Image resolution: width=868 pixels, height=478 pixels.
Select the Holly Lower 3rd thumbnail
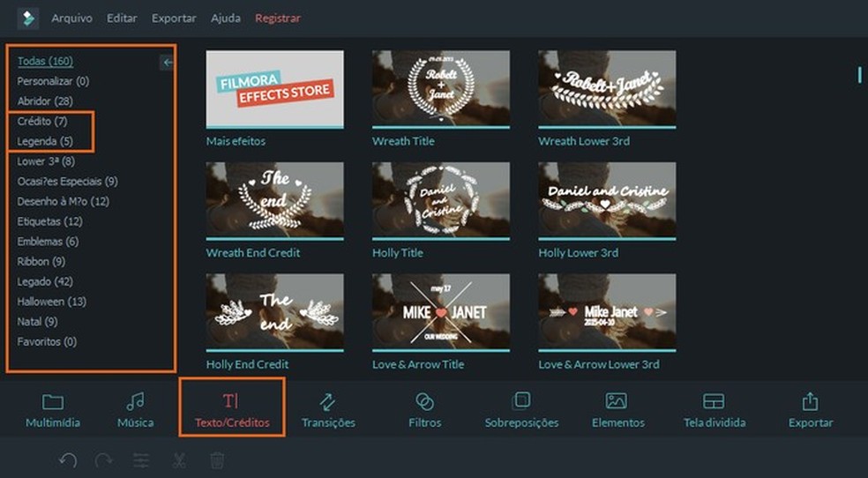607,201
